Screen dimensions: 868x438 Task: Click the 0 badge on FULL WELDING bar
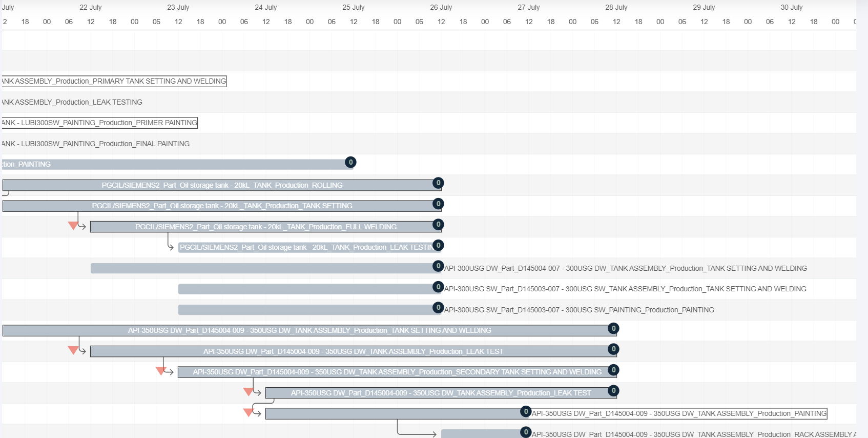(x=438, y=224)
